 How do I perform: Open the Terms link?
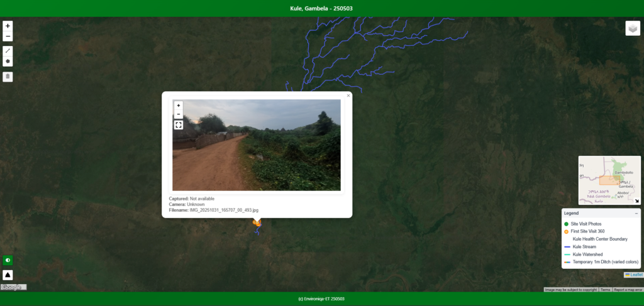(605, 290)
